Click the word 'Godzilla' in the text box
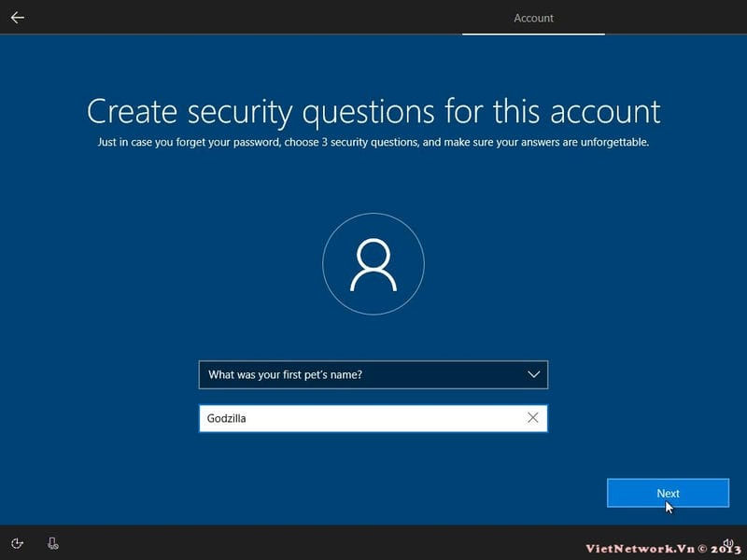 (x=226, y=418)
